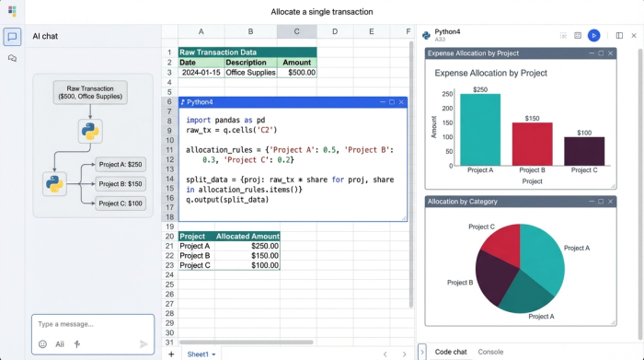The height and width of the screenshot is (360, 644).
Task: Toggle the AI chat panel icon
Action: [x=12, y=37]
